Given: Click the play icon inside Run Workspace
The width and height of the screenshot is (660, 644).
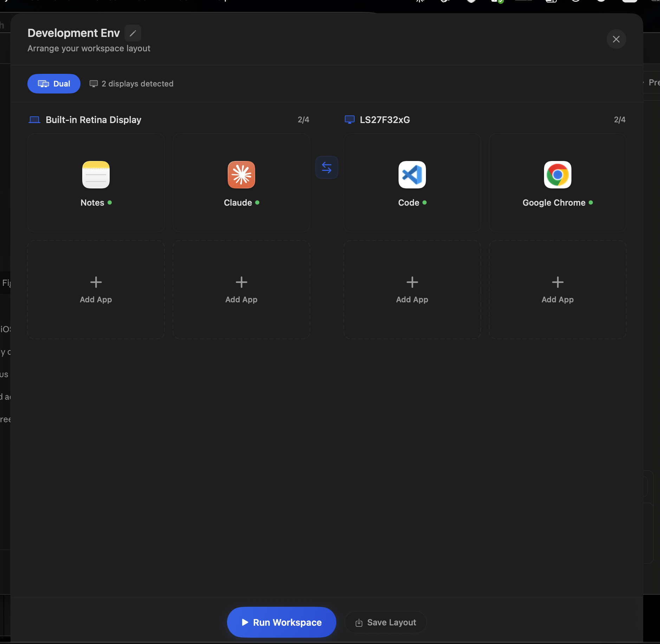Looking at the screenshot, I should 245,622.
